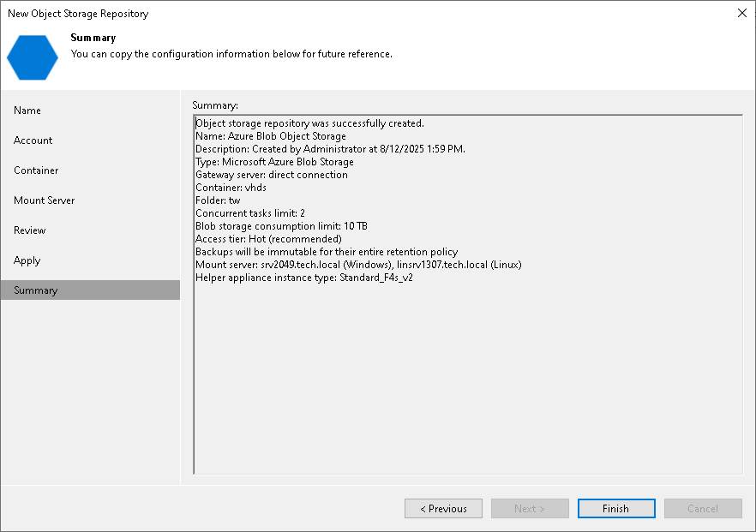Click 'Concurrent tasks limit: 2' line
This screenshot has height=532, width=756.
click(x=250, y=213)
